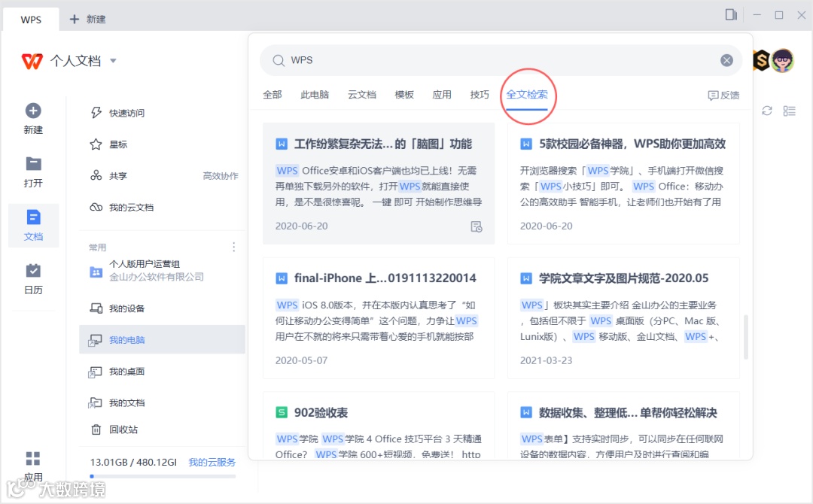
Task: Click date 2021-03-23 on result card
Action: click(x=546, y=360)
